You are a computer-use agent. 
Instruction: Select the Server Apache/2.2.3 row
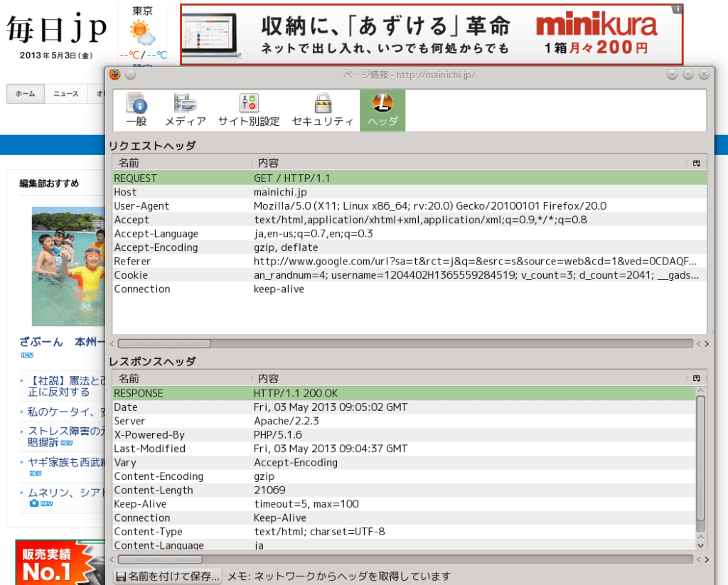click(405, 421)
